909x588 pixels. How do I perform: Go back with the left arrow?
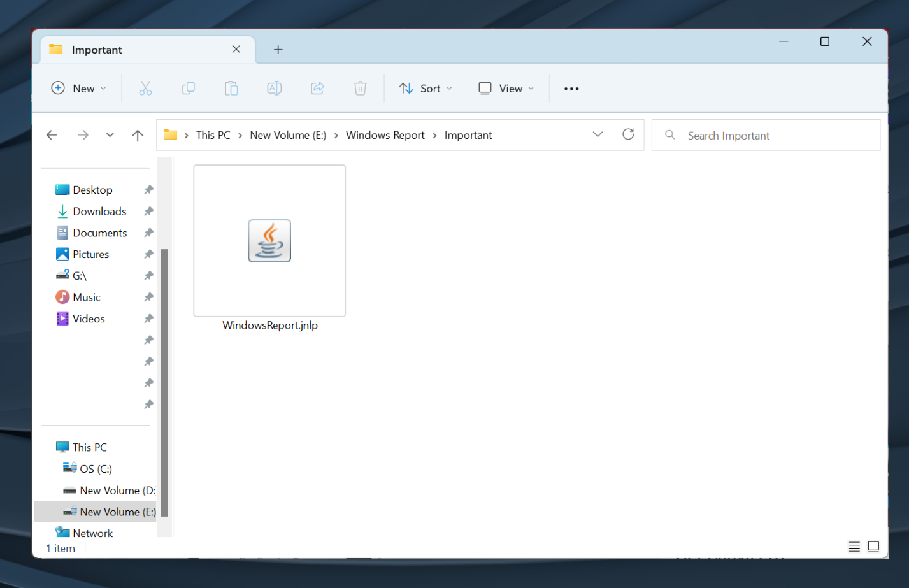52,135
